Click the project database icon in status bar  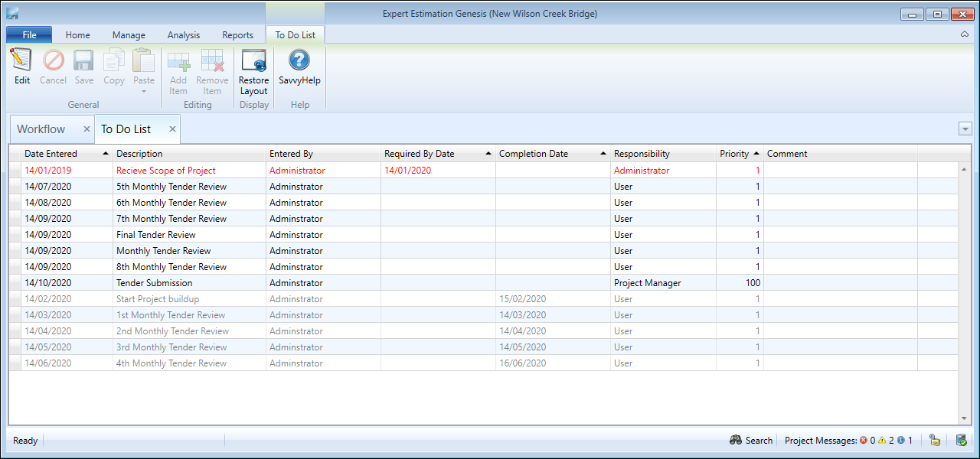coord(961,440)
